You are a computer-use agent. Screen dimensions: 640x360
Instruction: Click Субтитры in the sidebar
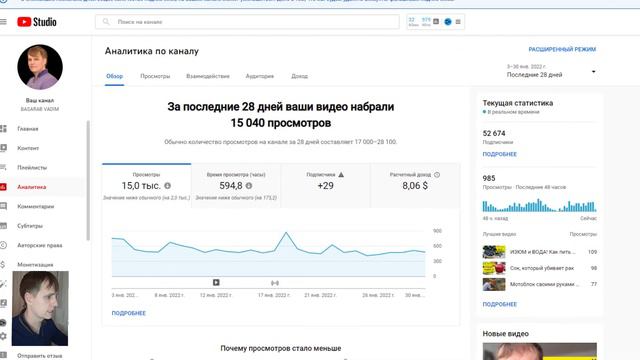click(30, 226)
